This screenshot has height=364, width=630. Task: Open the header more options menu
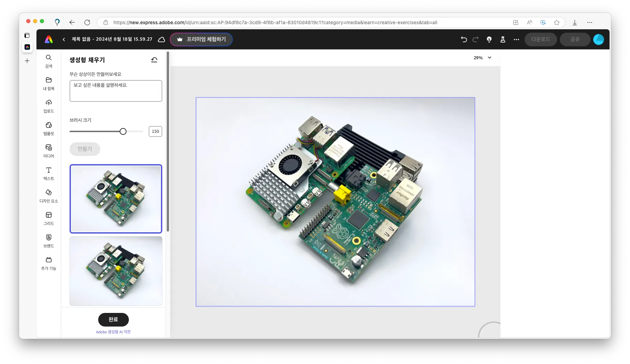coord(516,39)
